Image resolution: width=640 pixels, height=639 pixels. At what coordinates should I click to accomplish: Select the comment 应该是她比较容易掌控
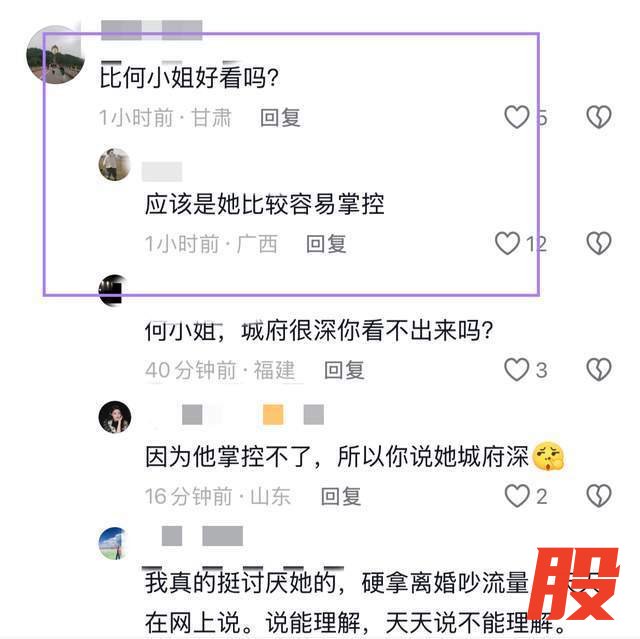click(264, 204)
